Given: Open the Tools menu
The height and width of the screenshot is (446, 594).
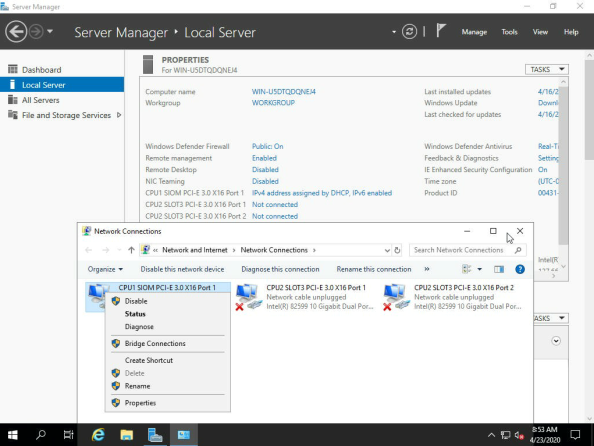Looking at the screenshot, I should [x=509, y=32].
